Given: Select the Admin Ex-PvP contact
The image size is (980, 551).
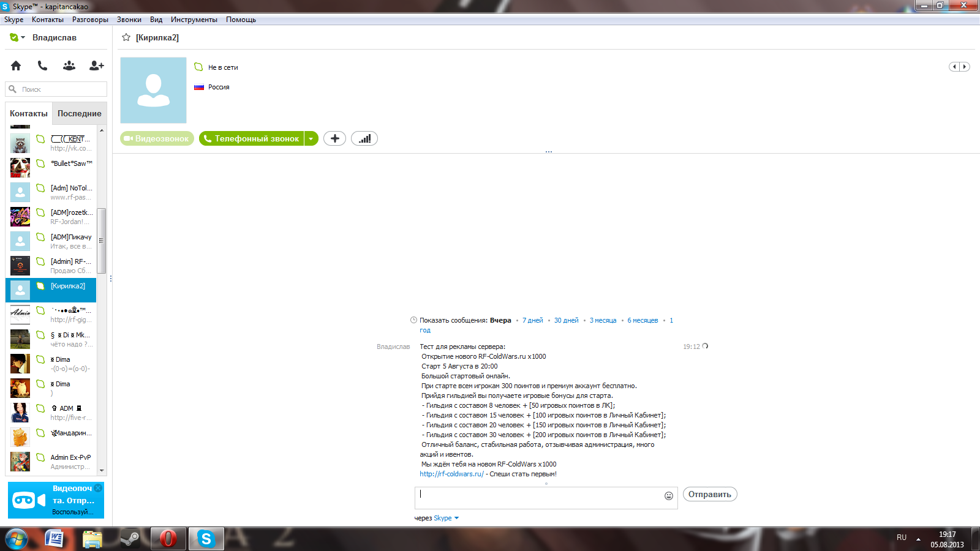Looking at the screenshot, I should click(51, 462).
